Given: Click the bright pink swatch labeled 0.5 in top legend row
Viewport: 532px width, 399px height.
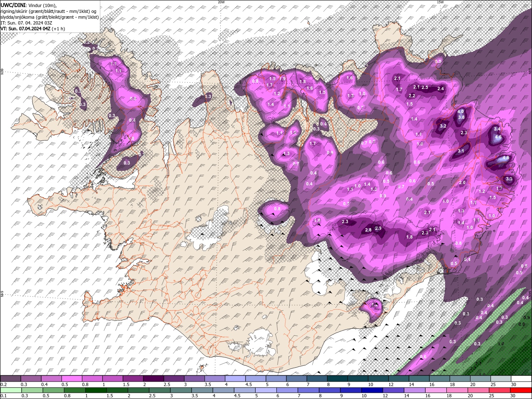Looking at the screenshot, I should pos(71,379).
